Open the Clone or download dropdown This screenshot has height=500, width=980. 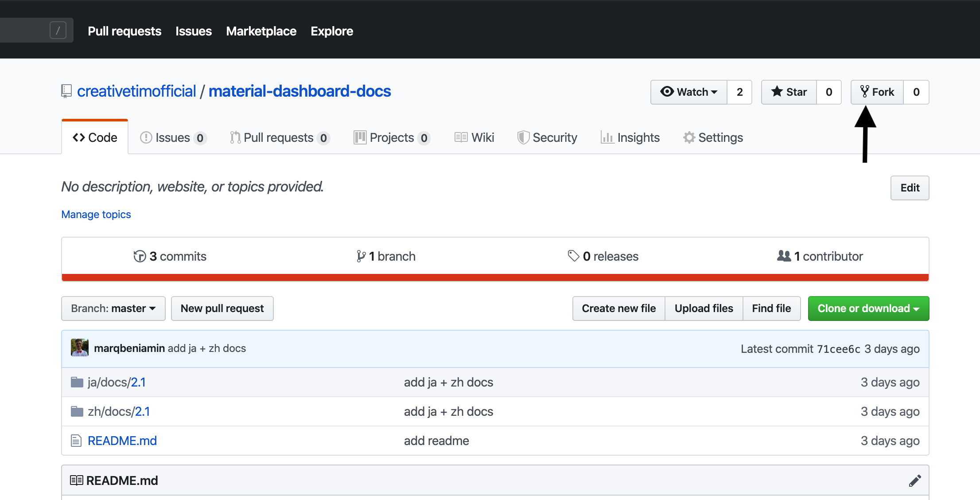(x=868, y=309)
